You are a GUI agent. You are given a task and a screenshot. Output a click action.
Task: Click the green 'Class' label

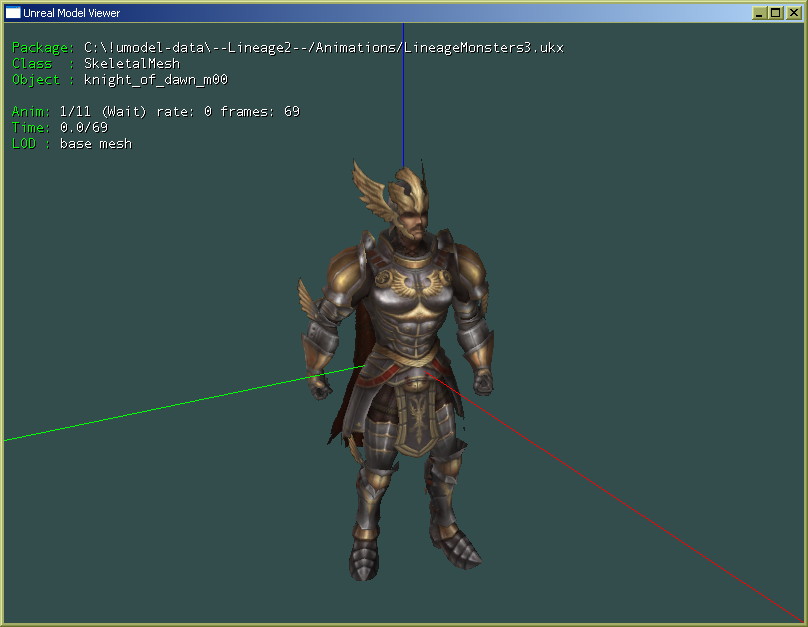point(32,63)
